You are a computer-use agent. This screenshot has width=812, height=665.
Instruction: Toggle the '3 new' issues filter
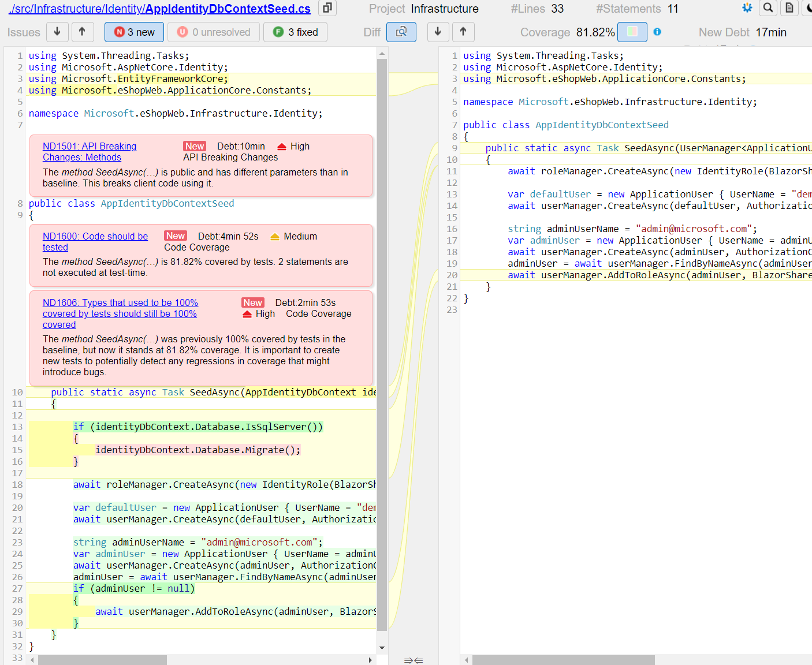coord(134,32)
